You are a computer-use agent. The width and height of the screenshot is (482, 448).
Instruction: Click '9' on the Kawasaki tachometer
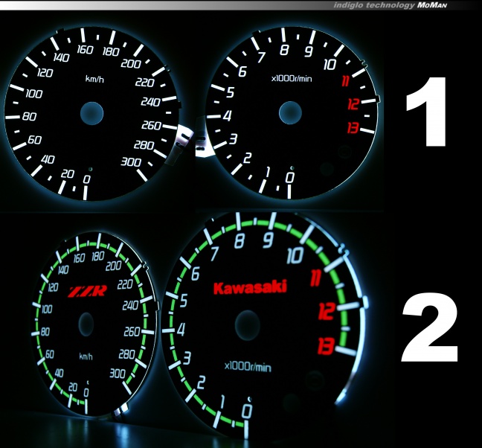[268, 240]
